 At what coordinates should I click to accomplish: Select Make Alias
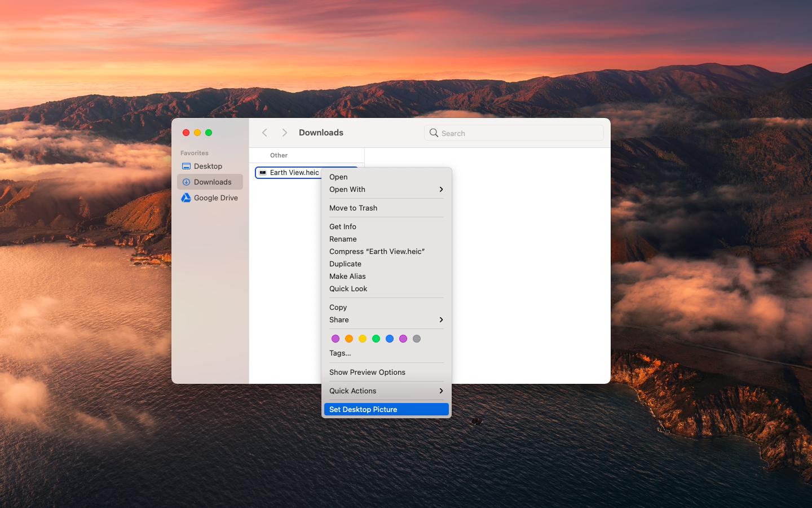click(386, 276)
